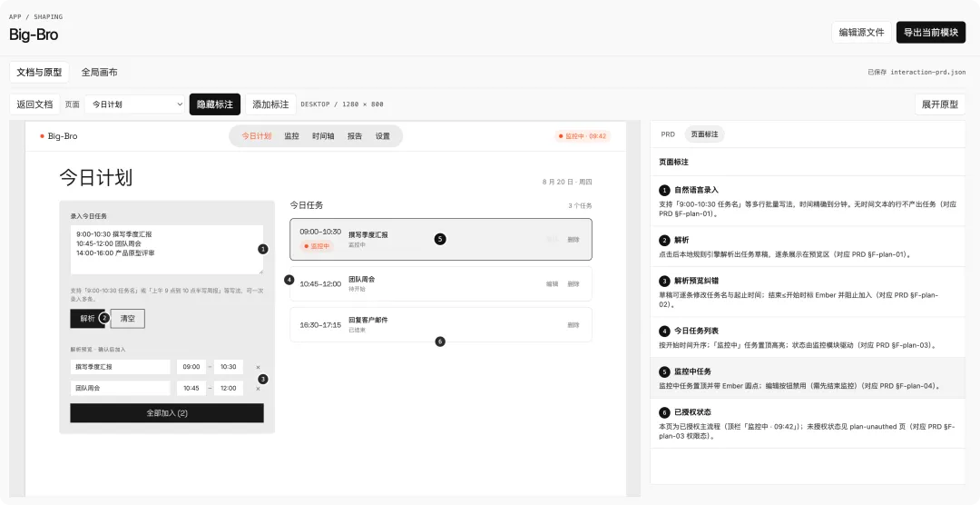Click the 返回文档 button
This screenshot has height=505, width=980.
pos(34,104)
